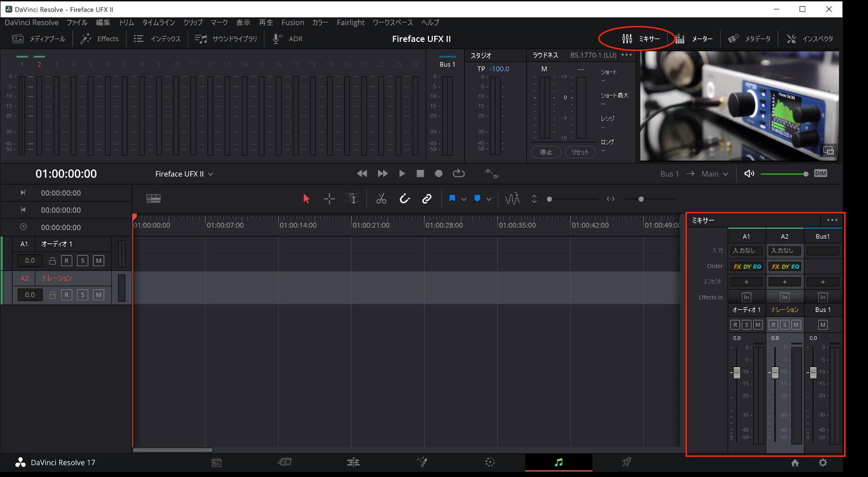Image resolution: width=868 pixels, height=477 pixels.
Task: Click the A1 入力なし input field
Action: click(746, 250)
